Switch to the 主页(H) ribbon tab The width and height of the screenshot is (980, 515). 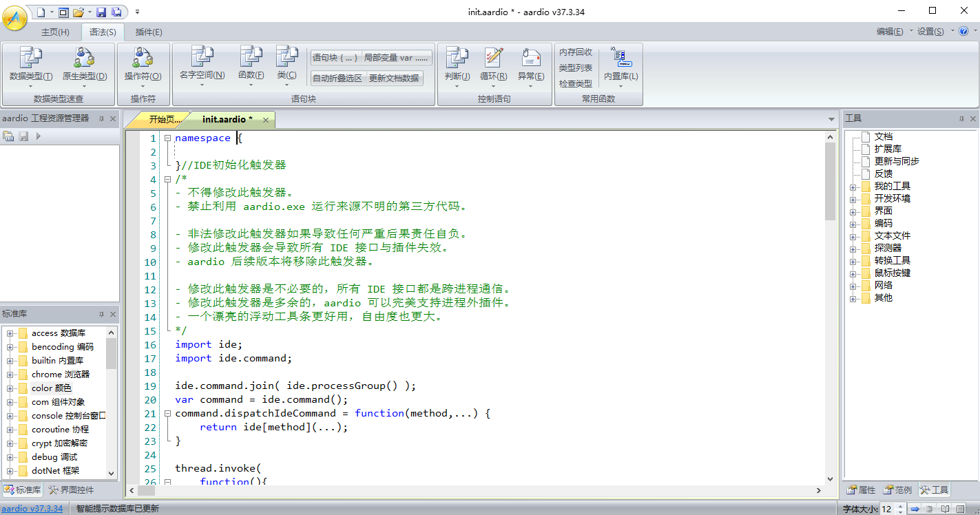[55, 32]
